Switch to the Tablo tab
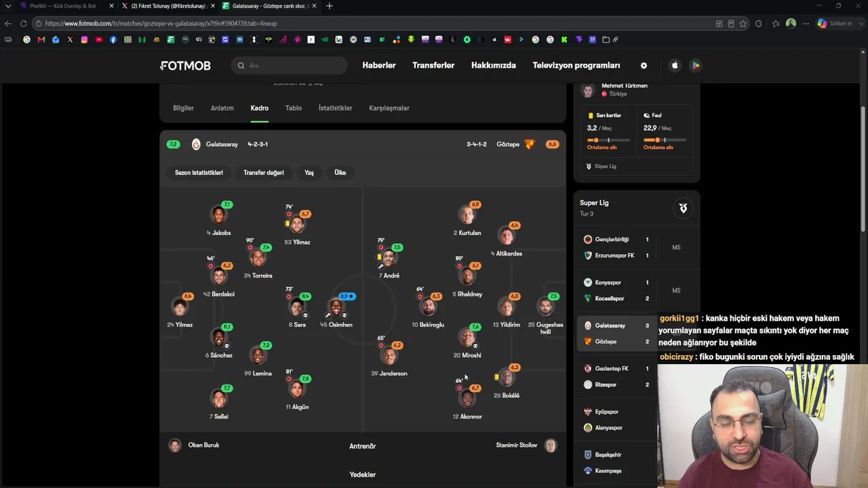Viewport: 868px width, 488px height. (294, 108)
